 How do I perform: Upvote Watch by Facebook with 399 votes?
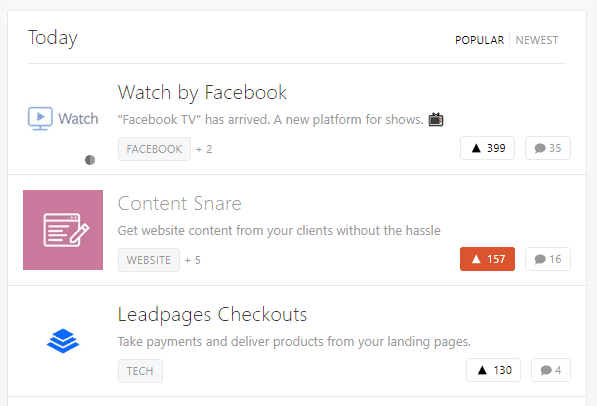pyautogui.click(x=487, y=148)
